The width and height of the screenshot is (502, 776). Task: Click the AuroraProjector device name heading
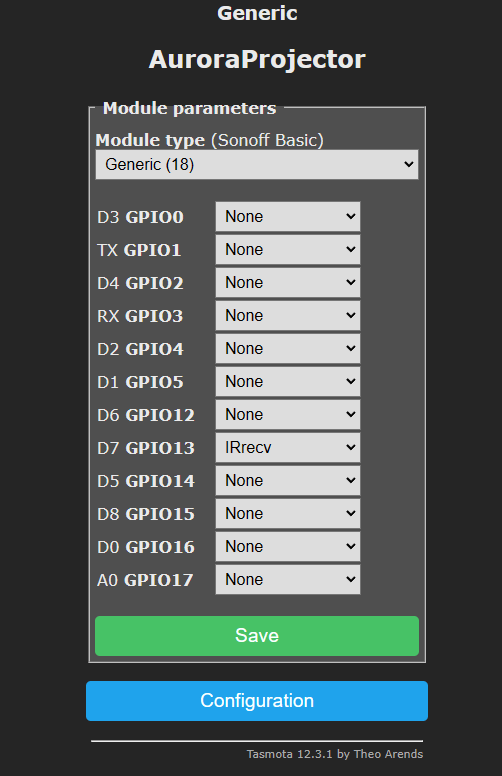coord(257,59)
